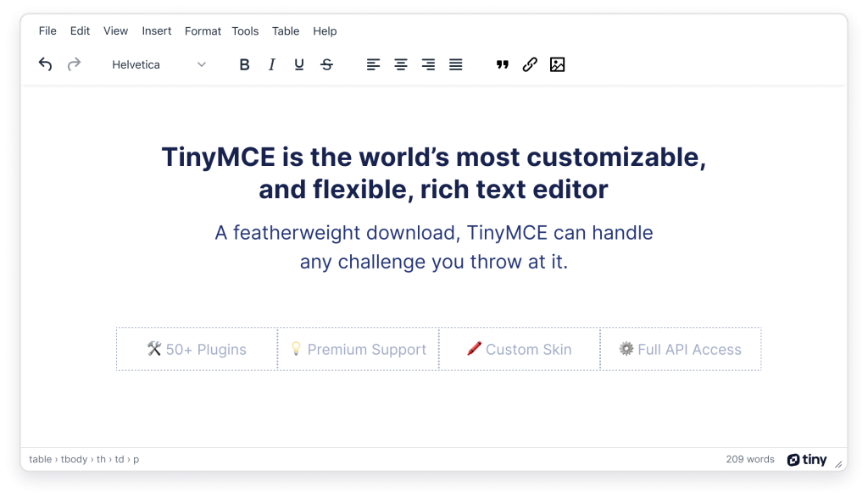This screenshot has width=868, height=498.
Task: Select 'p' in the element path
Action: click(136, 460)
